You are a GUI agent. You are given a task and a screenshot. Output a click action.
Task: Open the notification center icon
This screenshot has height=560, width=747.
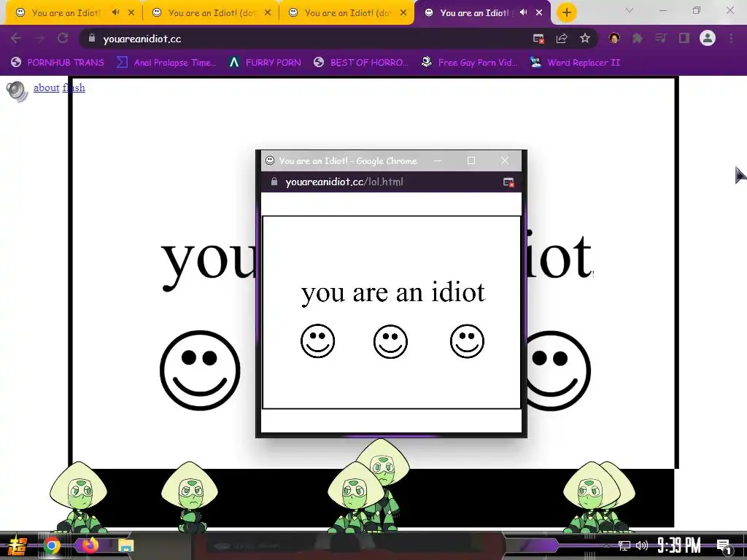tap(724, 546)
